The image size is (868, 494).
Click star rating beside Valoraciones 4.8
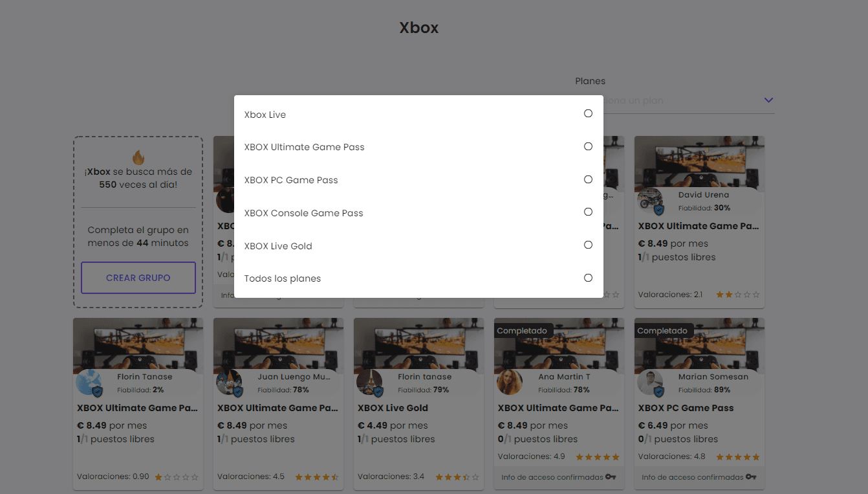(738, 456)
